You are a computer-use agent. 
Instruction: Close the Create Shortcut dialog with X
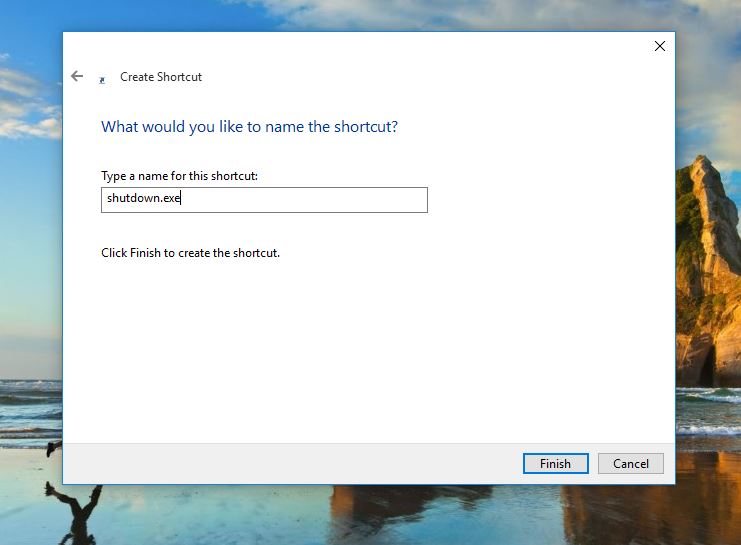click(659, 46)
